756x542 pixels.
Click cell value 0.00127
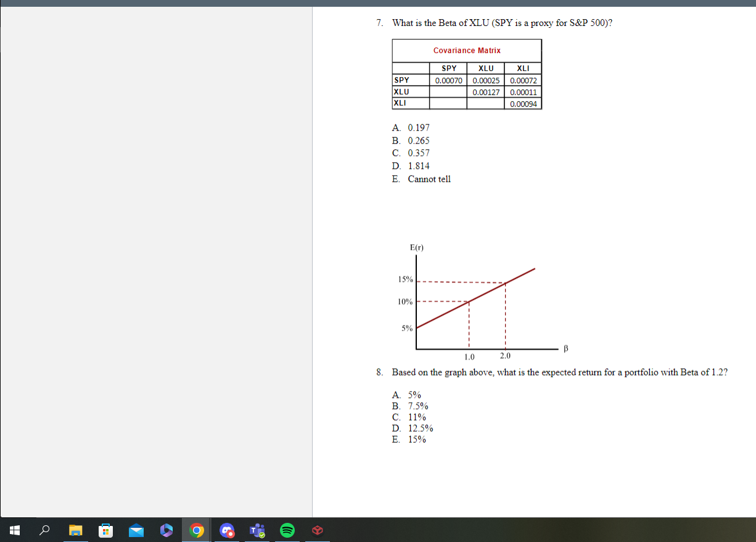(486, 92)
